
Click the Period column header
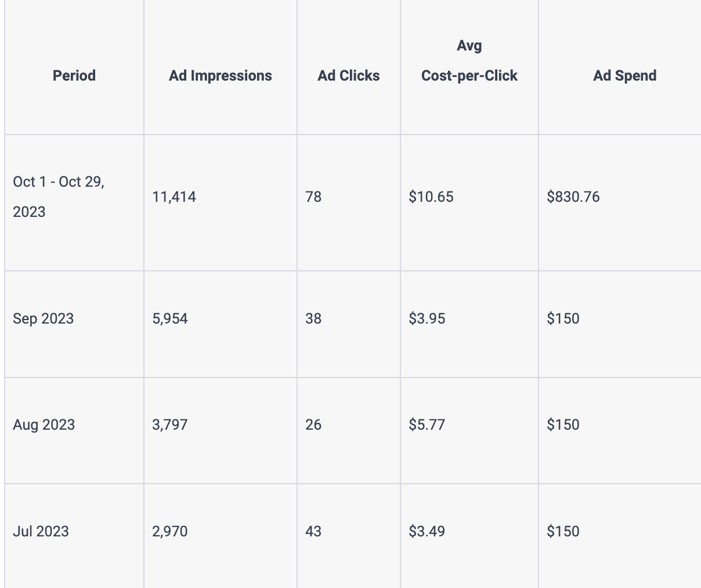pyautogui.click(x=74, y=75)
